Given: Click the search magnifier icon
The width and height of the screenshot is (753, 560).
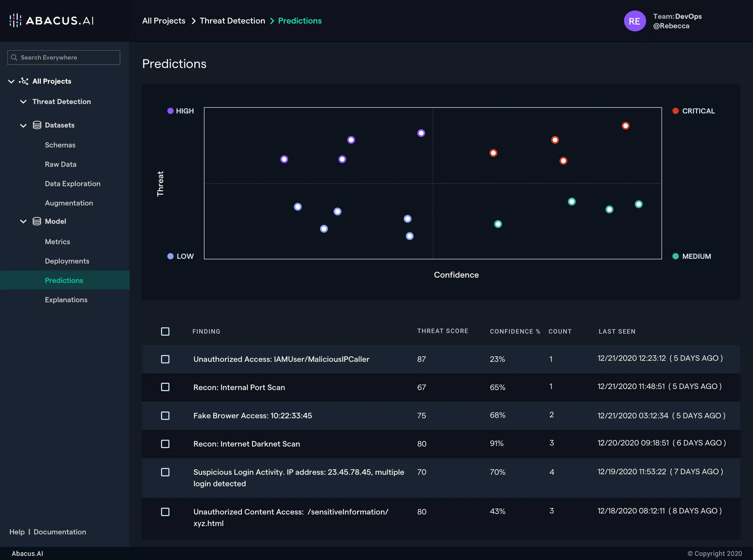Looking at the screenshot, I should tap(14, 58).
